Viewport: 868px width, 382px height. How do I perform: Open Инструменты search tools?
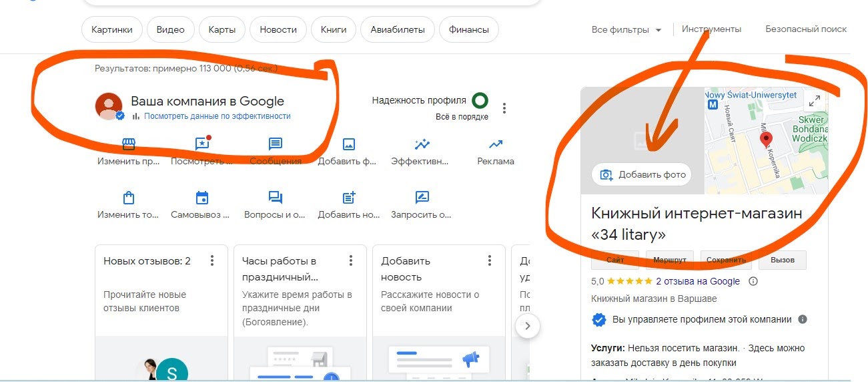point(711,29)
